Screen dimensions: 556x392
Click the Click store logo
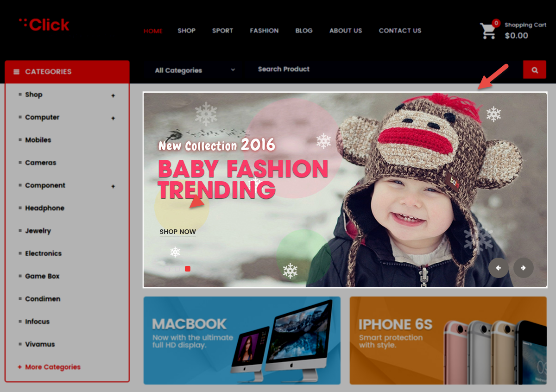coord(44,25)
